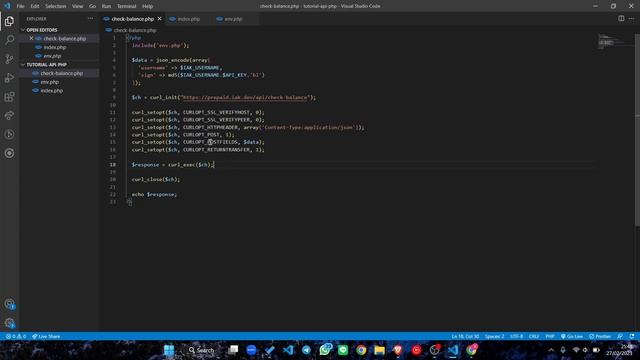Click the green LINE icon on taskbar
This screenshot has width=640, height=360.
(x=343, y=350)
